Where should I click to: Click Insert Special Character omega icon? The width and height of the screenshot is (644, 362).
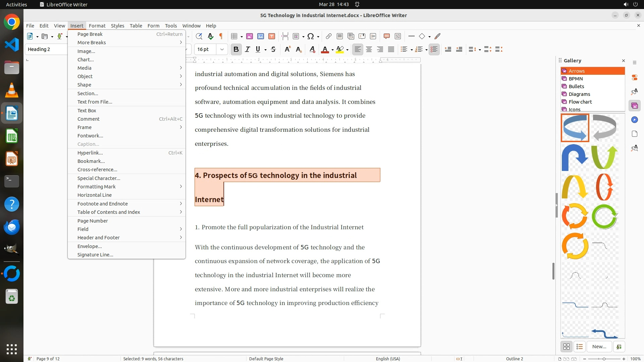click(311, 36)
